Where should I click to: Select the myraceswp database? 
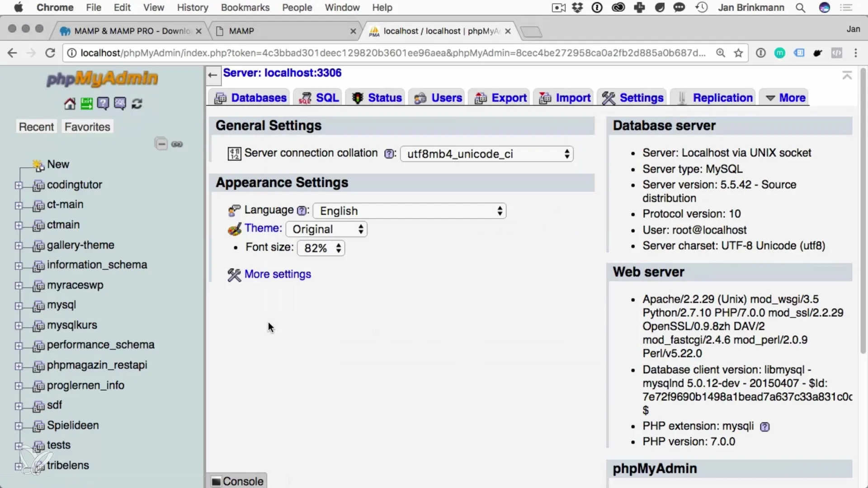coord(75,286)
